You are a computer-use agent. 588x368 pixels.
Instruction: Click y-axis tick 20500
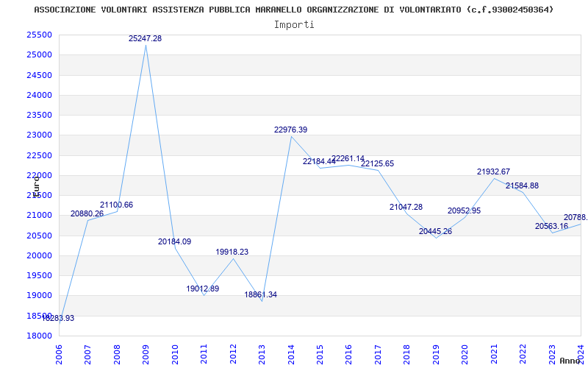[x=39, y=236]
